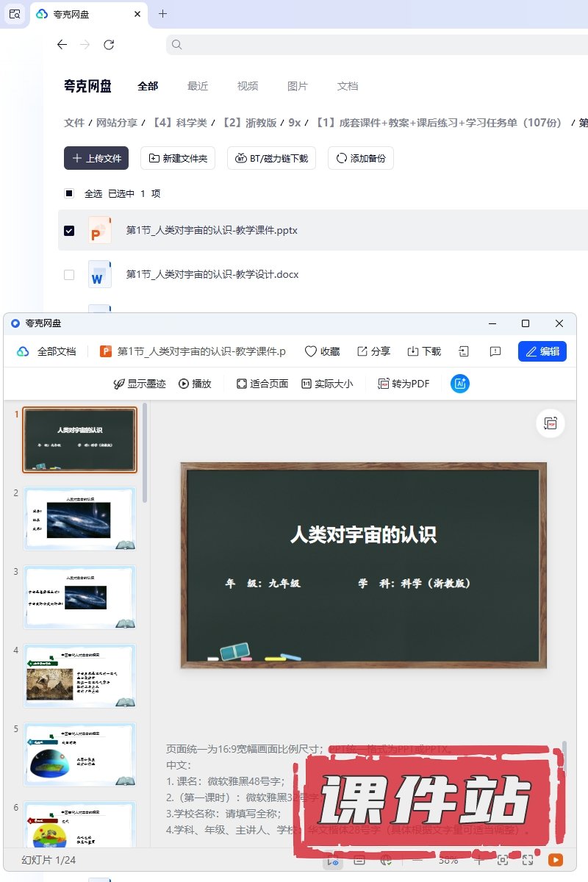The height and width of the screenshot is (882, 588).
Task: Click the fit-to-window icon in status bar
Action: click(x=503, y=859)
